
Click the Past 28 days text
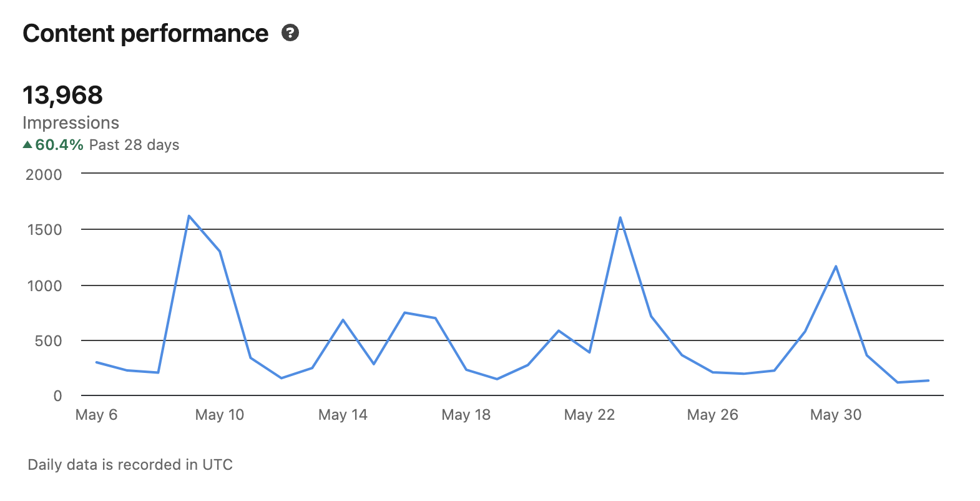coord(134,145)
